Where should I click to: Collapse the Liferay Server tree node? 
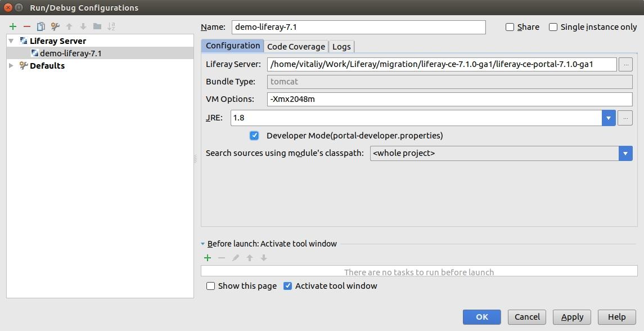[11, 41]
